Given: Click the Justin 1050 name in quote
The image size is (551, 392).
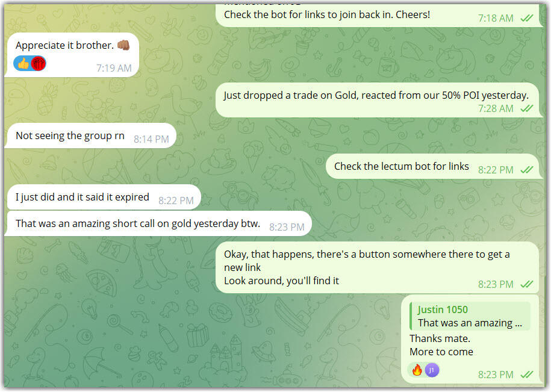Looking at the screenshot, I should coord(443,310).
